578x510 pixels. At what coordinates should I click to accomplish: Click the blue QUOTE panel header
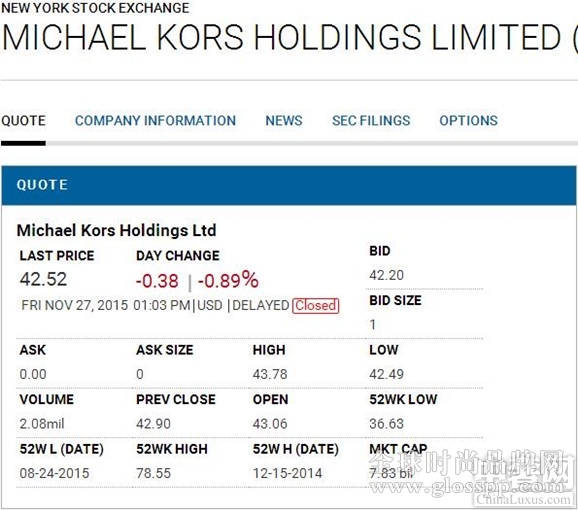289,185
